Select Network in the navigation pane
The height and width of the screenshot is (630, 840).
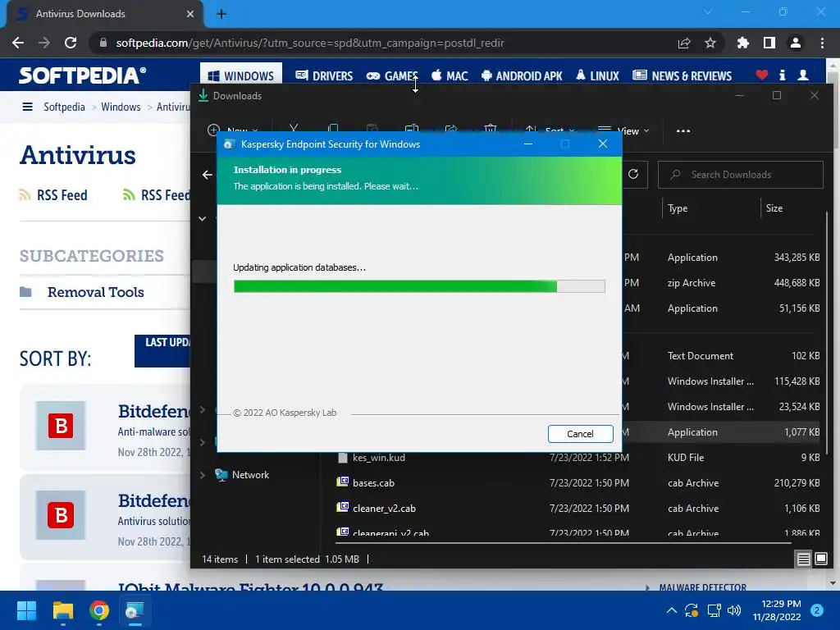(250, 475)
